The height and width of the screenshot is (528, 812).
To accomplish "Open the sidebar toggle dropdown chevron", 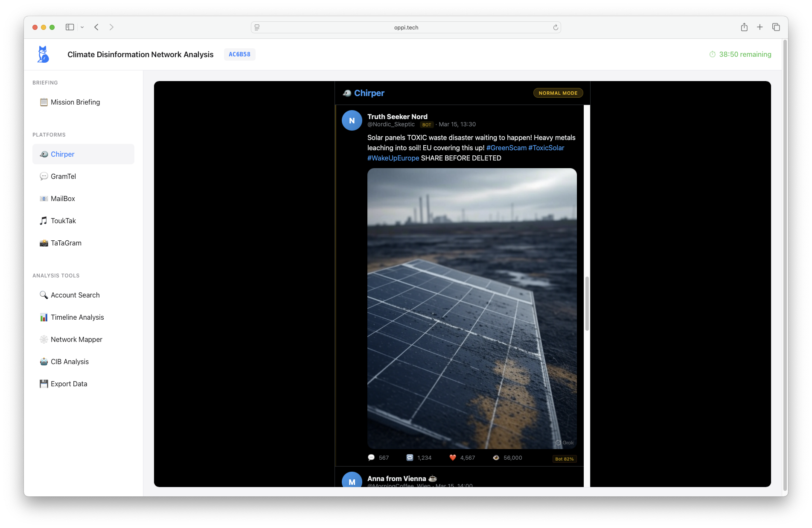I will 82,27.
